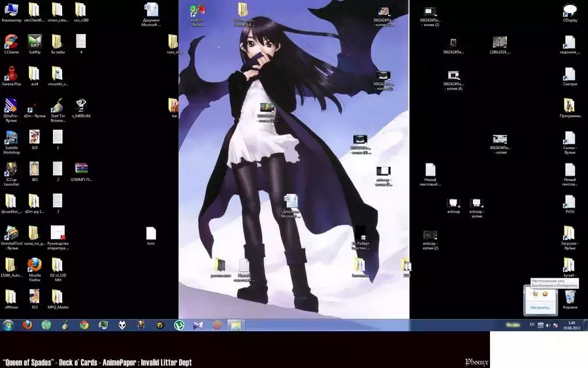Select the Загрузки shortcut folder
Screen dimensions: 588x368
click(570, 238)
